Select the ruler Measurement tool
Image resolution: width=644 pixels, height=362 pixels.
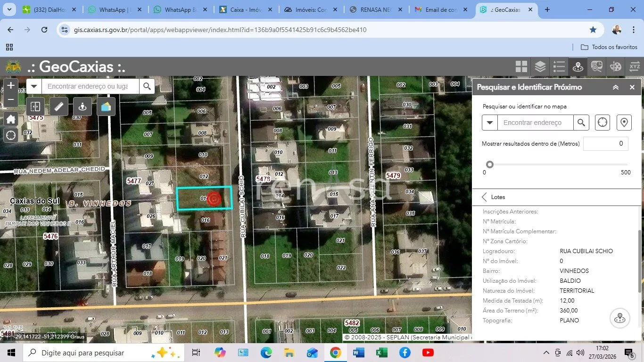coord(59,107)
